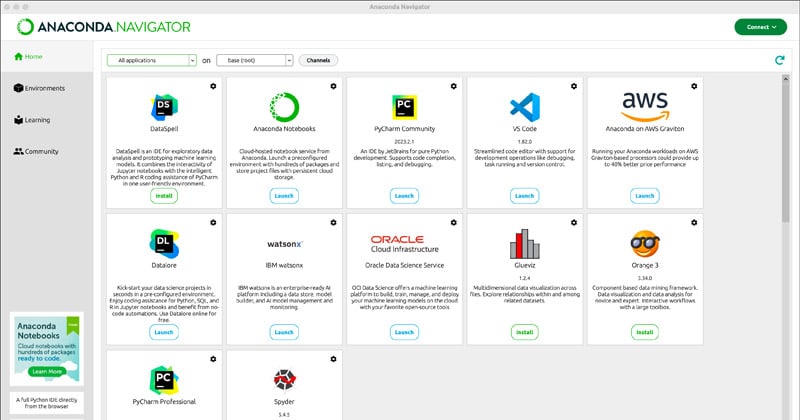Go to the Home tab
The image size is (800, 420).
click(29, 57)
